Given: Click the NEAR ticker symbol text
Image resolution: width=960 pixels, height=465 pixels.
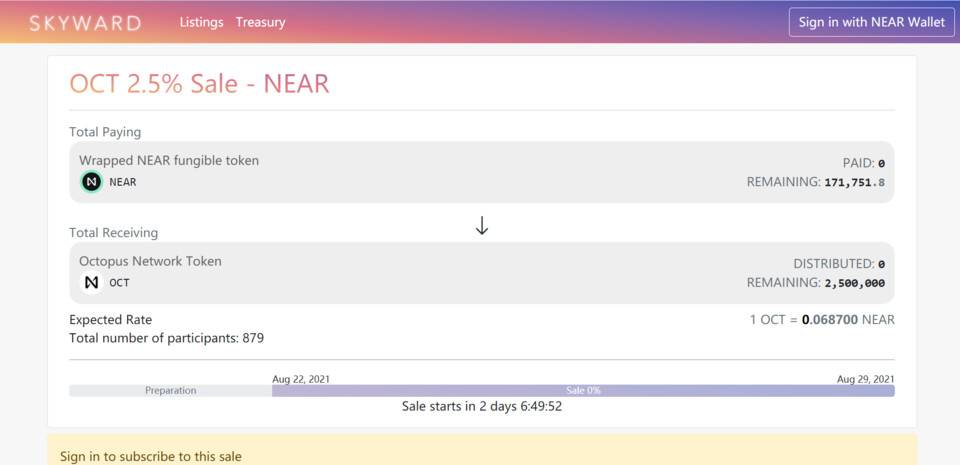Looking at the screenshot, I should pos(123,182).
